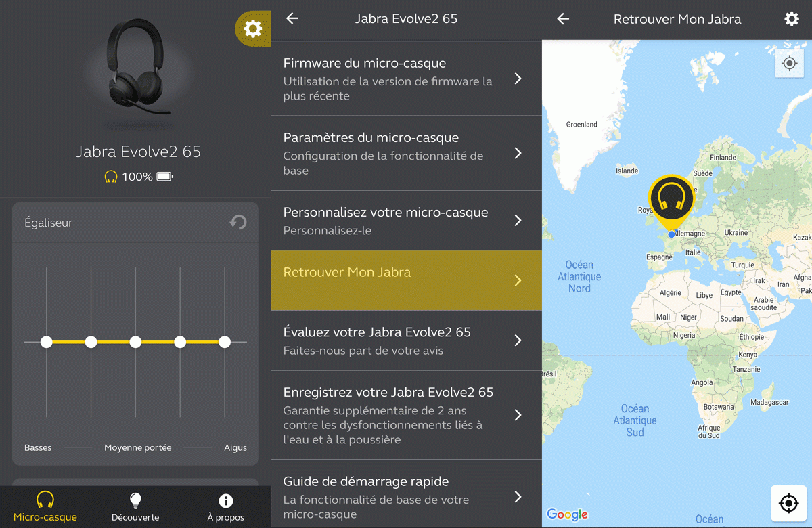812x528 pixels.
Task: Click the Madagascar label on the map
Action: (770, 402)
